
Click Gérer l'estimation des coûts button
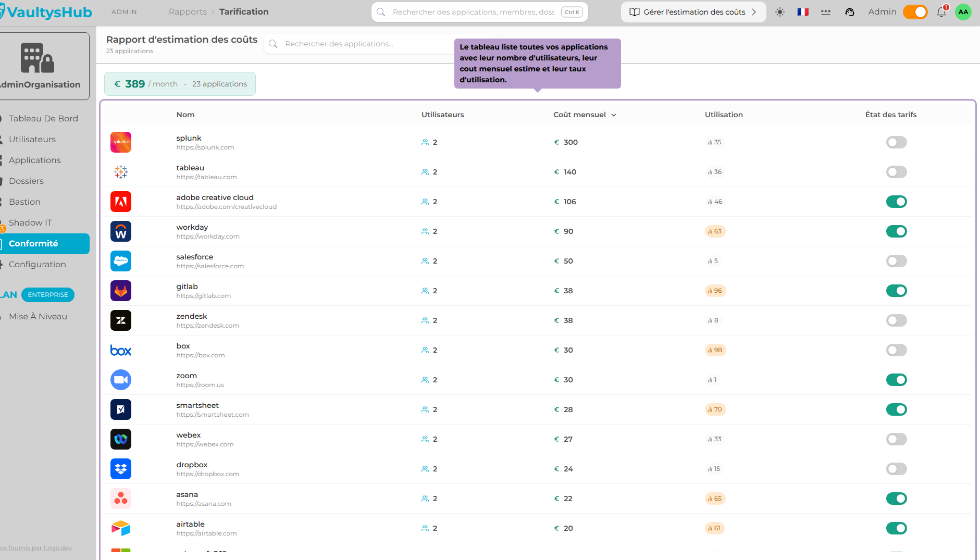click(693, 12)
